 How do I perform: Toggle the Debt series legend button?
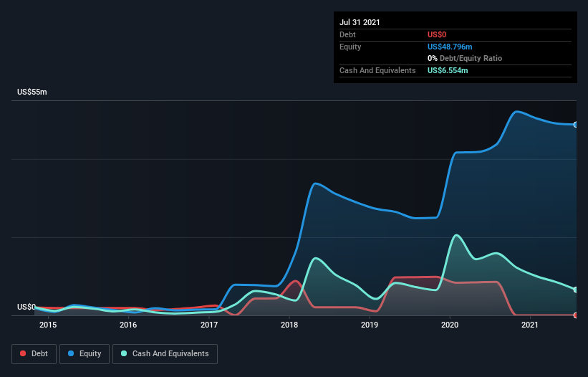pyautogui.click(x=34, y=354)
